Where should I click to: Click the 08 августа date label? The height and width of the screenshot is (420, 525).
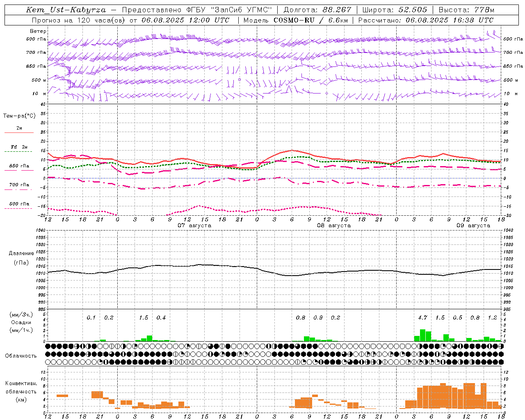click(x=334, y=226)
